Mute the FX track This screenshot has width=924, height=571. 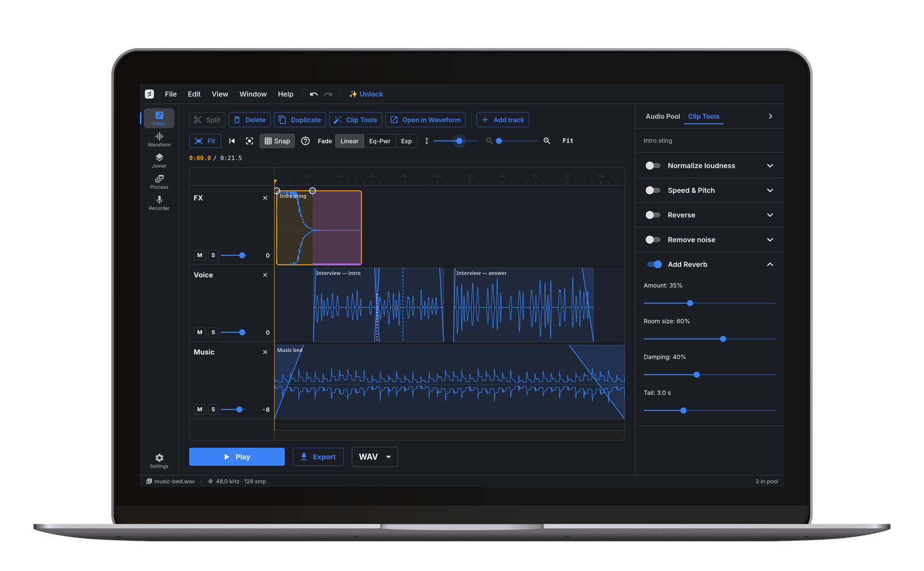[200, 255]
